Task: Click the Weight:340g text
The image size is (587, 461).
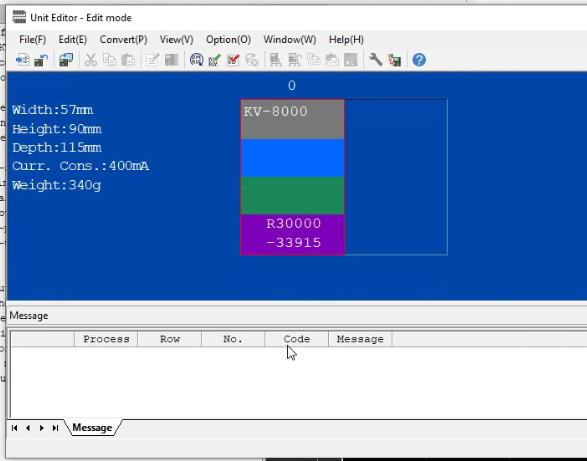Action: point(56,185)
